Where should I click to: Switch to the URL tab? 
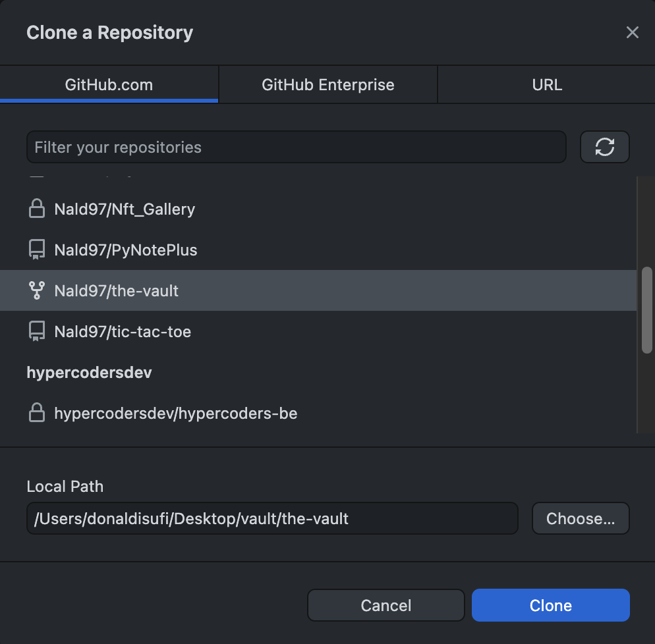click(546, 85)
